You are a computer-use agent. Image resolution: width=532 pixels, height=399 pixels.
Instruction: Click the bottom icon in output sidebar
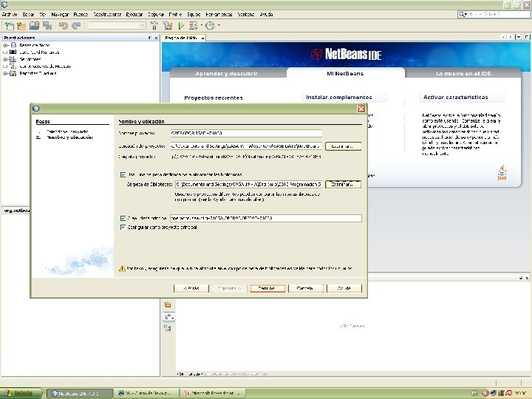(x=167, y=328)
